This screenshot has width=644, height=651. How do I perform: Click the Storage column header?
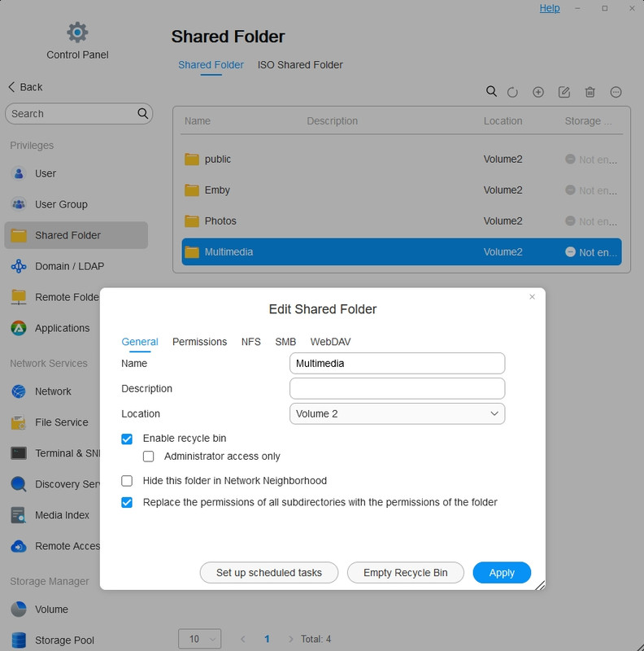click(x=588, y=120)
